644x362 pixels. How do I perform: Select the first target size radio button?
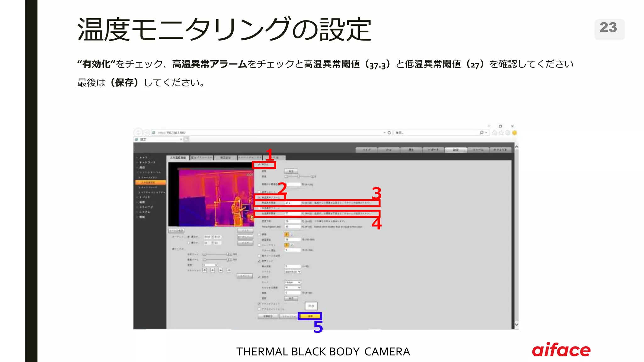click(x=189, y=237)
